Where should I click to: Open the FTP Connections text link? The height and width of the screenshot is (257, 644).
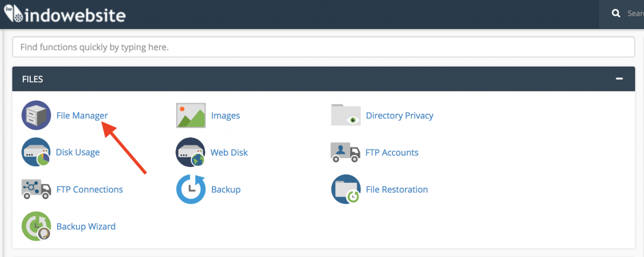pos(89,190)
